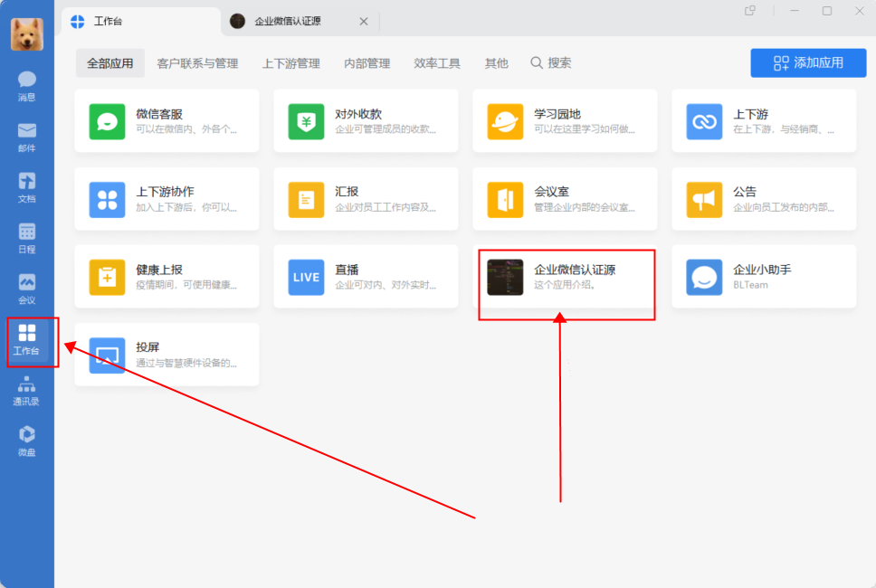Open 微盘 drive in sidebar

[27, 441]
